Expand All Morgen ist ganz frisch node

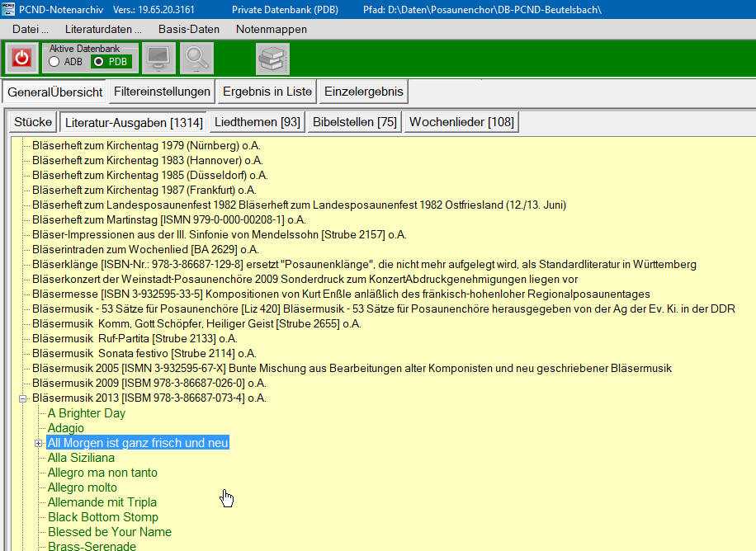(x=38, y=443)
